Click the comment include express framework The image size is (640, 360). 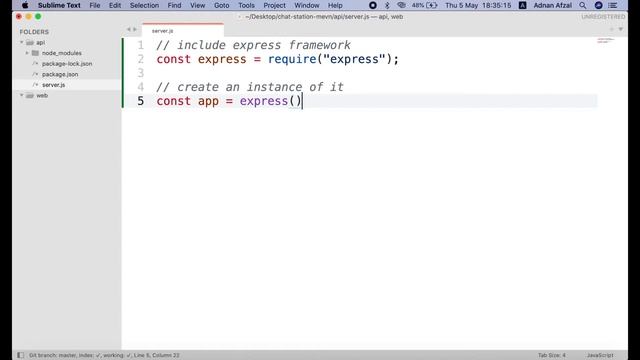point(253,45)
